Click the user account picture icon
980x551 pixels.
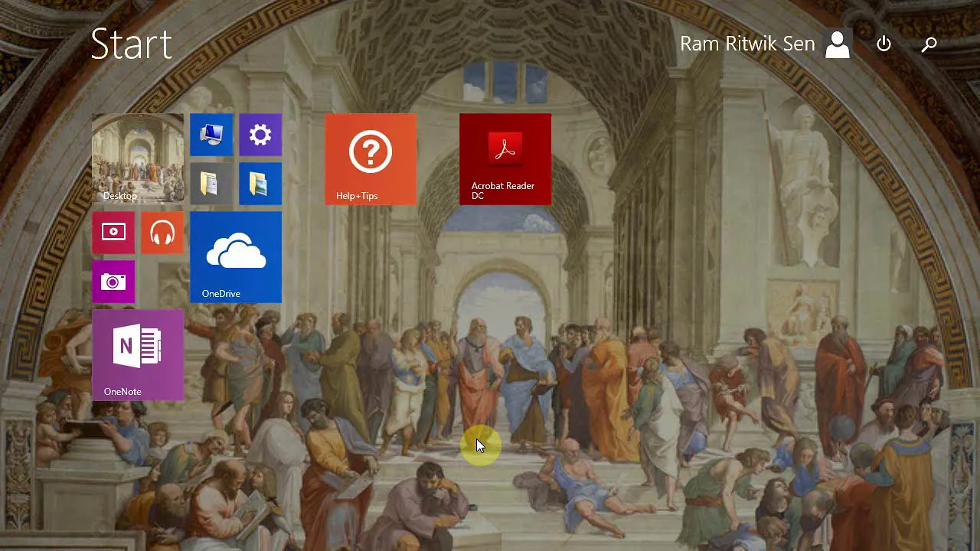click(x=838, y=44)
